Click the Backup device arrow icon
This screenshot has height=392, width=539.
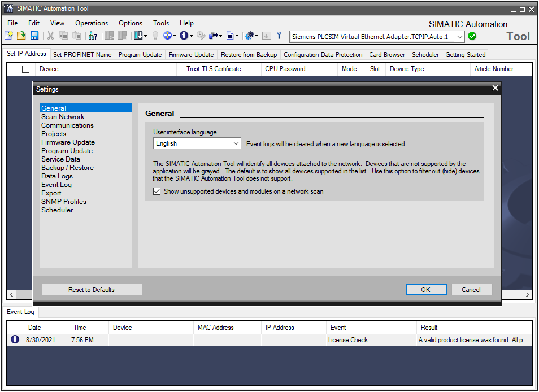[214, 36]
